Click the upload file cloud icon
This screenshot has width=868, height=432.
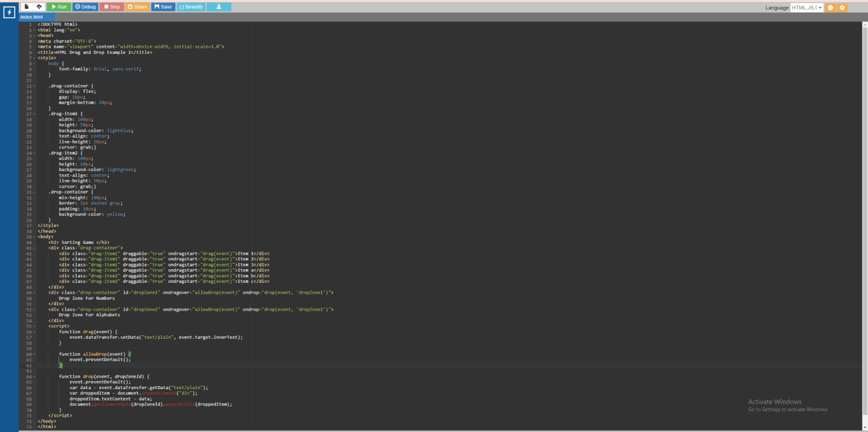39,7
